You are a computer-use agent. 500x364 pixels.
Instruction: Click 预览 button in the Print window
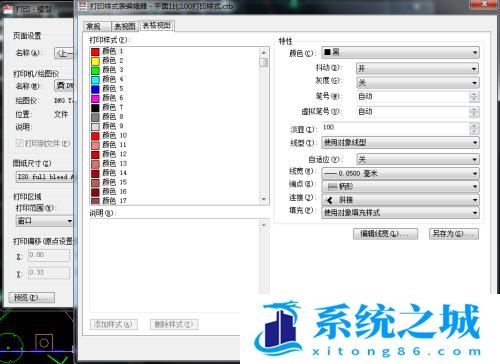coord(32,297)
